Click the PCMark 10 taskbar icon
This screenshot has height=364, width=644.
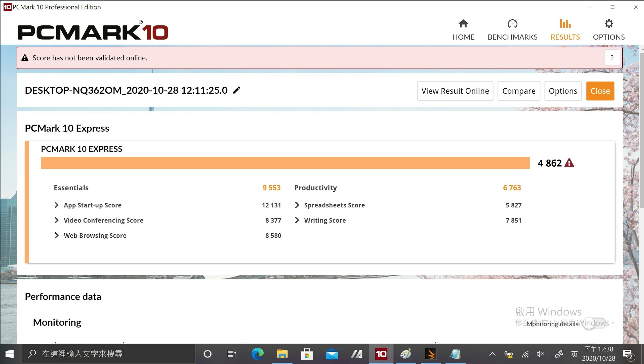pos(381,354)
